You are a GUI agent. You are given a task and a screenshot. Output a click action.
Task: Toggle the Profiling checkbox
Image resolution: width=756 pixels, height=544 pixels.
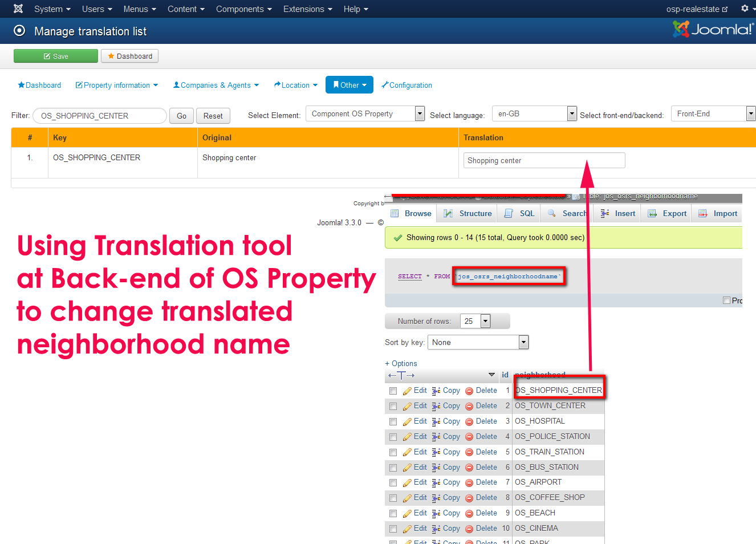pyautogui.click(x=726, y=301)
